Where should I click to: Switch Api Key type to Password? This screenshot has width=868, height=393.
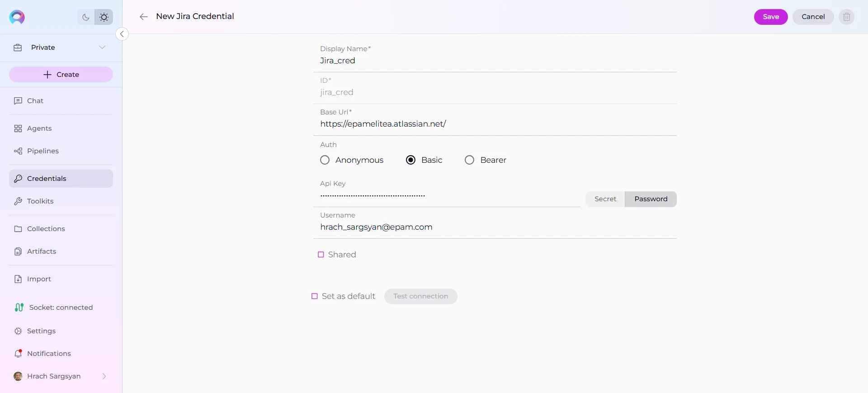(651, 199)
